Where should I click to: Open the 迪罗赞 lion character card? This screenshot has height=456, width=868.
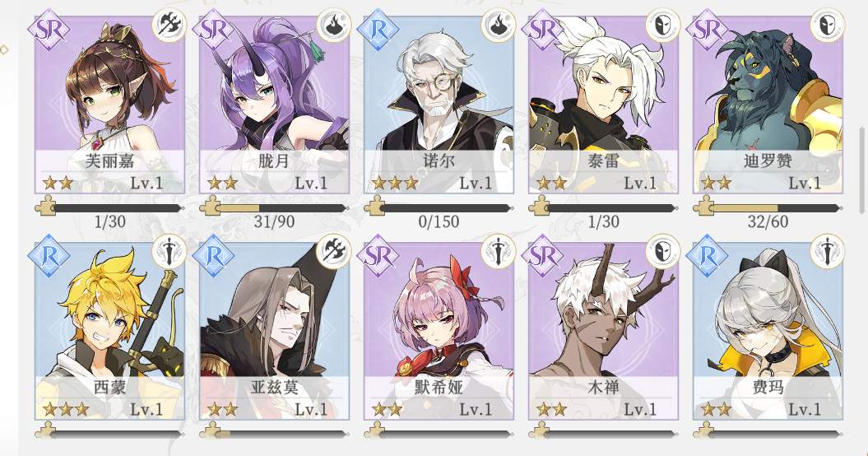click(x=768, y=105)
